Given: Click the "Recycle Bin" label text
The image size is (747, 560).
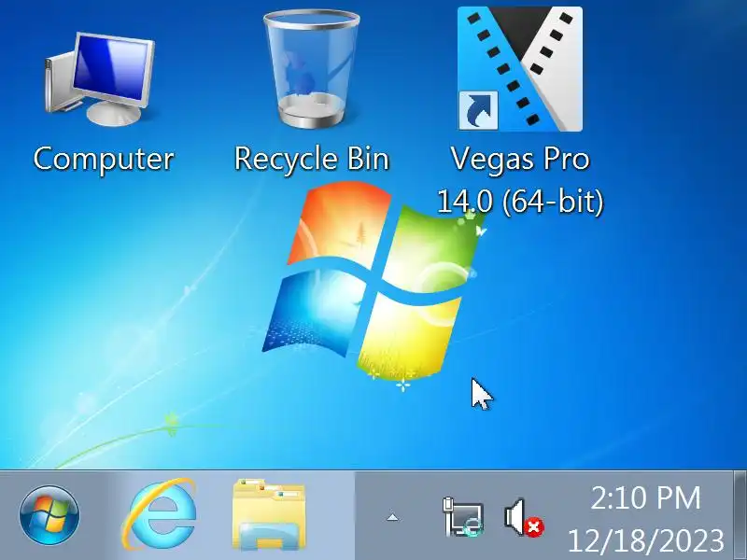Looking at the screenshot, I should pyautogui.click(x=312, y=159).
